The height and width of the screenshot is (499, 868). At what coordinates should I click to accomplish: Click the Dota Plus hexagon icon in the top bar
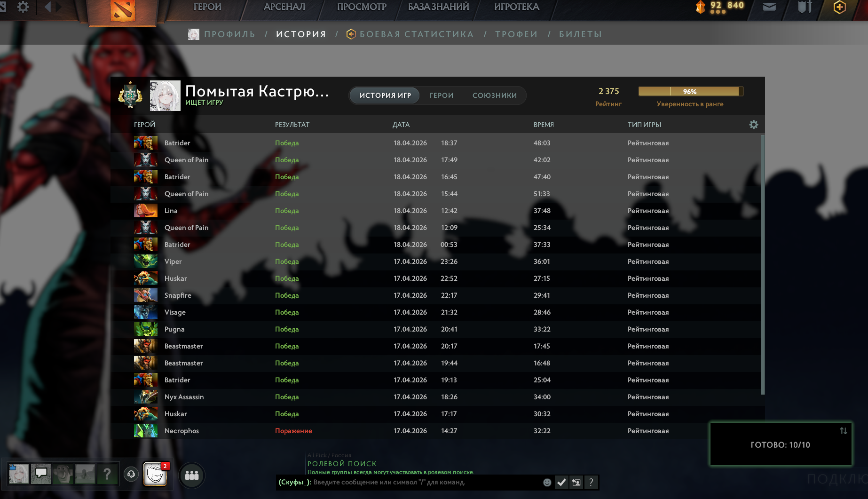[840, 7]
